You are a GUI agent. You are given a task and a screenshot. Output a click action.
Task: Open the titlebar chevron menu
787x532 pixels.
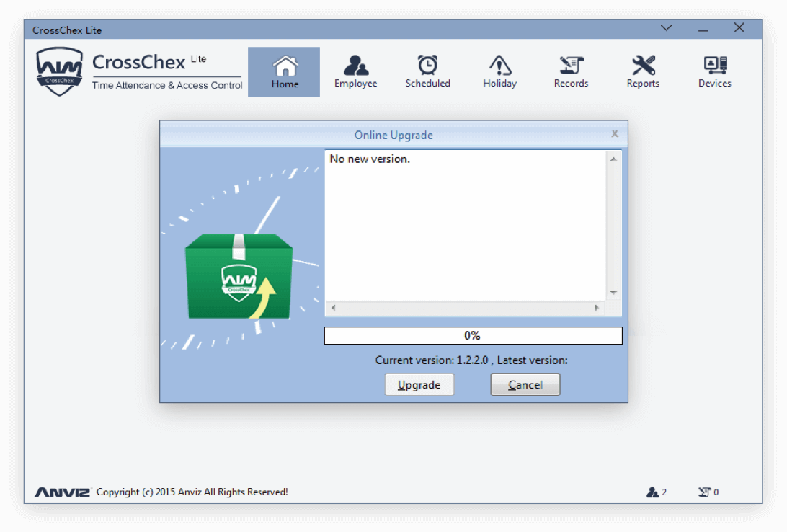tap(665, 28)
